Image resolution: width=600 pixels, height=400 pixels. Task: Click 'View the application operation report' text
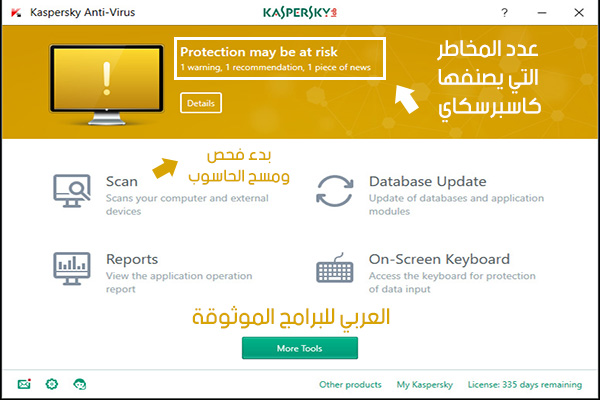point(179,282)
